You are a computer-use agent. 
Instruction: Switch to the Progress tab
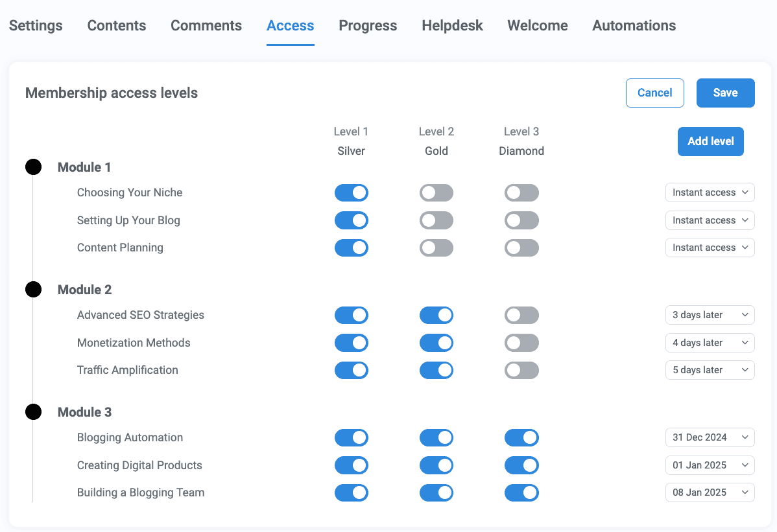(x=368, y=25)
